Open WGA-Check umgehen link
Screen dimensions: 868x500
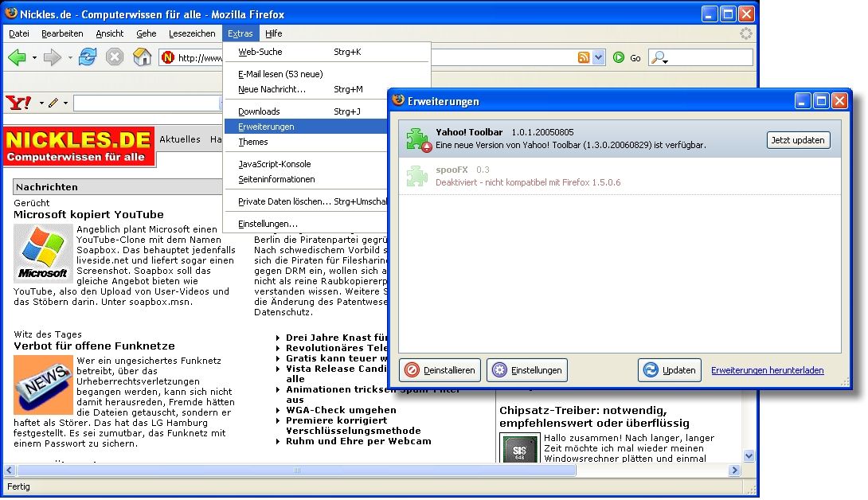[x=341, y=410]
